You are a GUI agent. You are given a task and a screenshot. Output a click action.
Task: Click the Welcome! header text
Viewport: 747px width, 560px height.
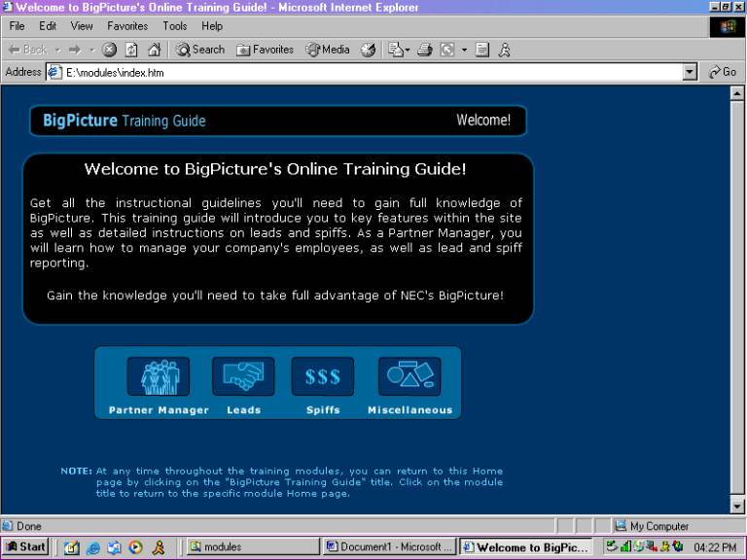483,120
